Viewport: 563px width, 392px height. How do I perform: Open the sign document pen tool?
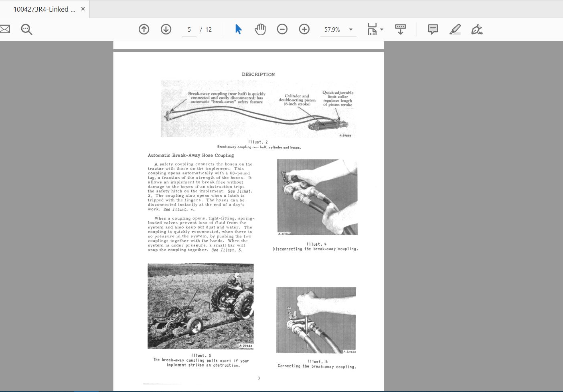point(477,29)
